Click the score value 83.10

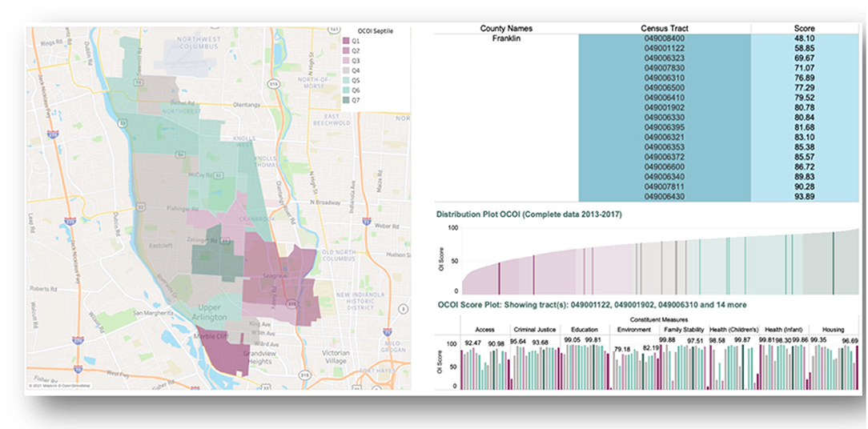[x=804, y=138]
